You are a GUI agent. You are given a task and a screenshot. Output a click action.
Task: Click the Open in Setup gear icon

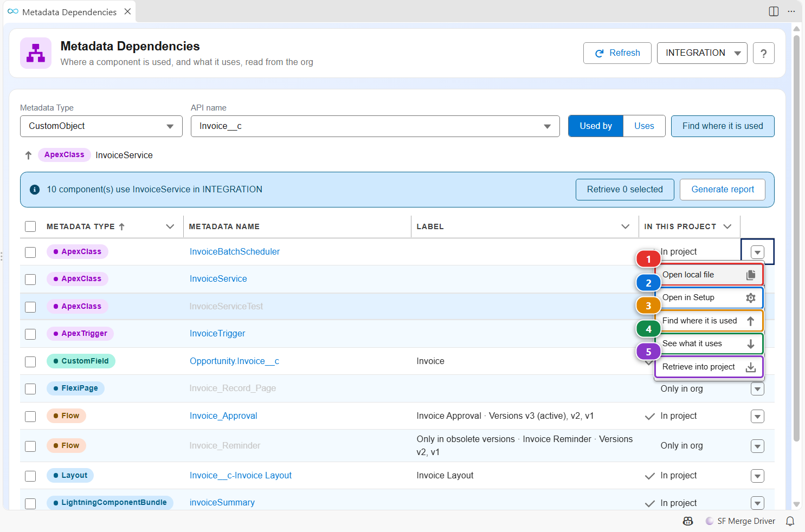point(751,298)
